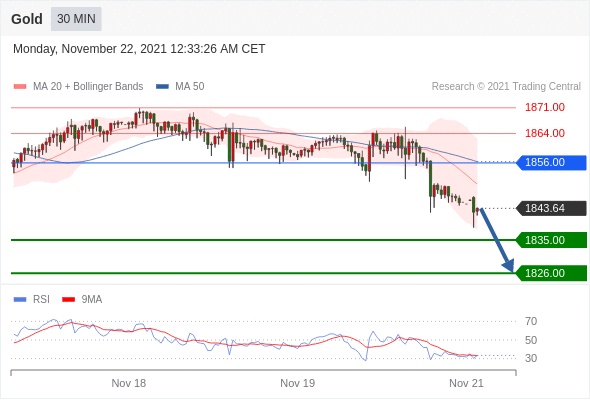This screenshot has height=400, width=590.
Task: Click the Nov 18 date axis label
Action: (129, 383)
